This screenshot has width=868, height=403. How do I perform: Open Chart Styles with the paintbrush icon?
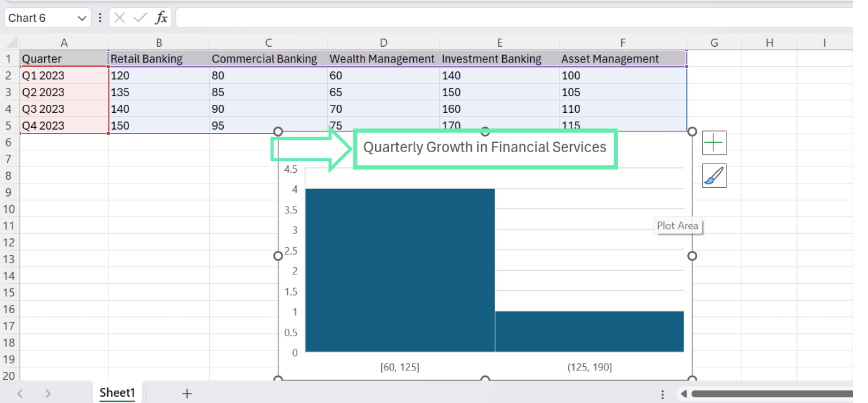click(x=713, y=175)
